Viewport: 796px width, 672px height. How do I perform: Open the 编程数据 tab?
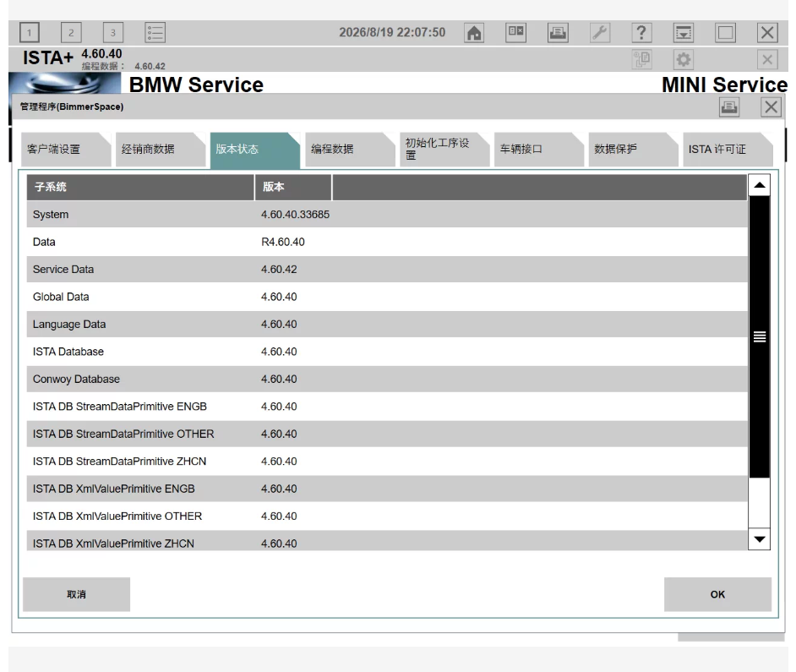pos(350,150)
